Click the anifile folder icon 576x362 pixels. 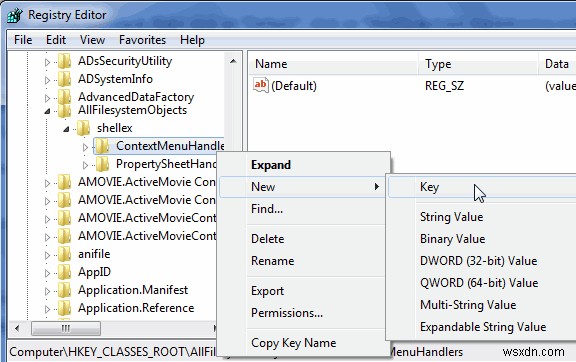click(x=65, y=254)
